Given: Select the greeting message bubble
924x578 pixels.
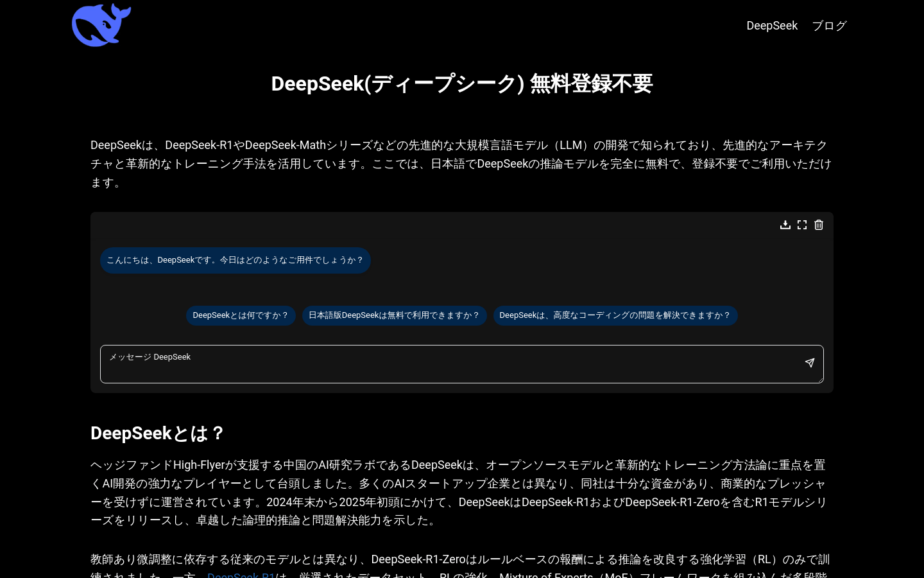Looking at the screenshot, I should (x=235, y=260).
